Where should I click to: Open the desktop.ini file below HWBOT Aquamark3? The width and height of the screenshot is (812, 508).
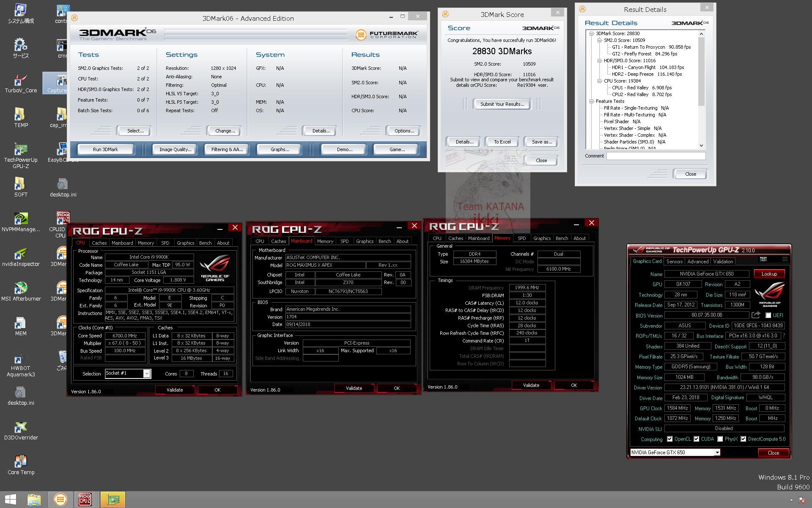point(21,395)
